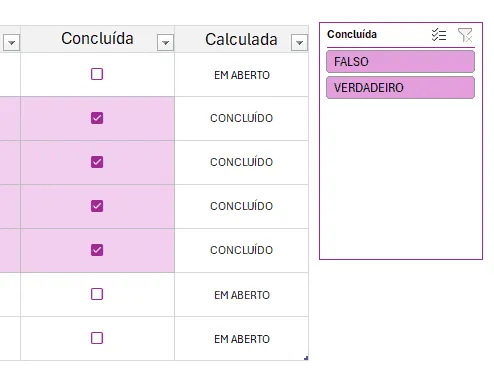Viewport: 494px width, 383px height.
Task: Select the first CONCLUÍDO cell
Action: [242, 118]
